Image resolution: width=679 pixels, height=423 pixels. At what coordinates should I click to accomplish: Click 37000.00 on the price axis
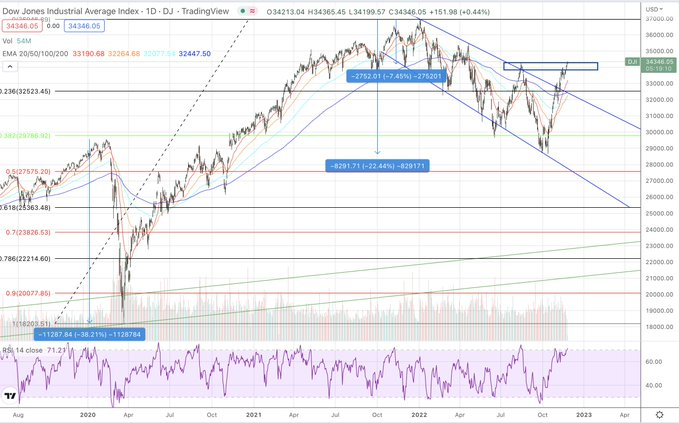[x=660, y=19]
